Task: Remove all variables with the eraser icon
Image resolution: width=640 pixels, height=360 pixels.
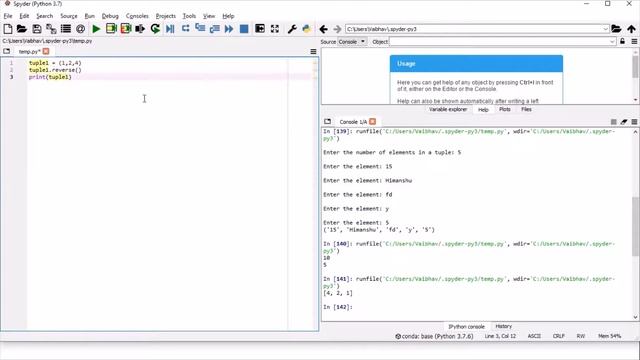Action: (624, 122)
